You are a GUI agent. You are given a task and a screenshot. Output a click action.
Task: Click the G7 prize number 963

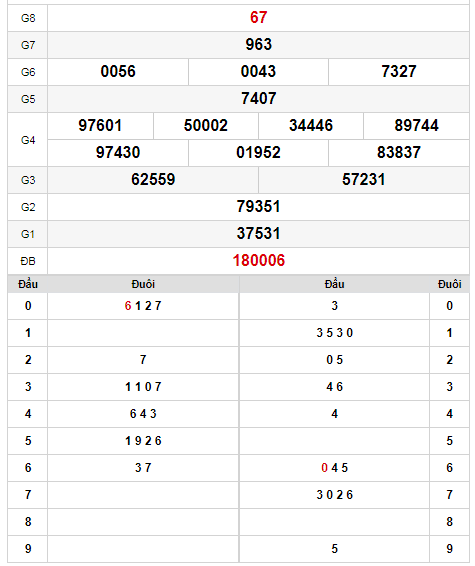tap(258, 44)
